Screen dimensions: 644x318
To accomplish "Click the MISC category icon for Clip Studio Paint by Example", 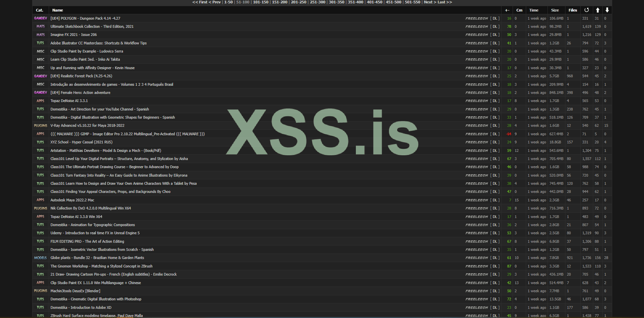I will tap(41, 51).
